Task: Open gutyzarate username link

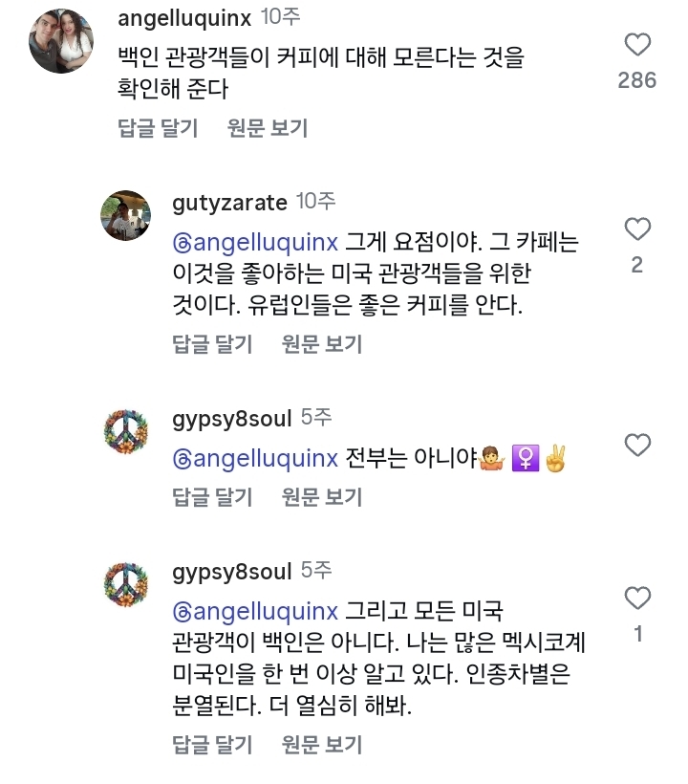Action: click(229, 202)
